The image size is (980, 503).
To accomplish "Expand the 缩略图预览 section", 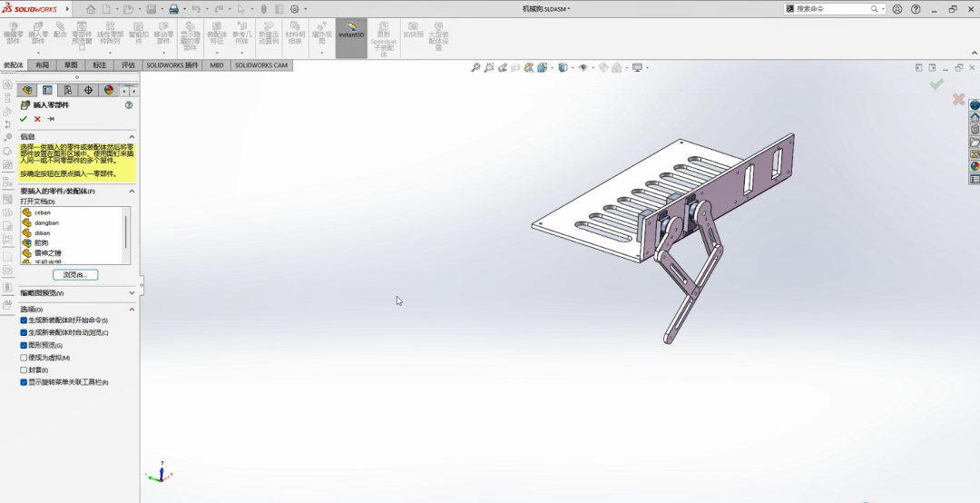I will click(x=132, y=292).
